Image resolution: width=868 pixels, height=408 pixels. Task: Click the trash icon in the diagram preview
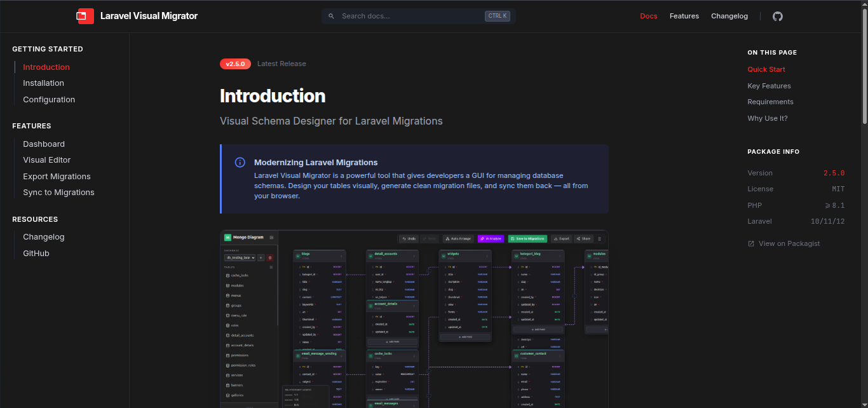tap(270, 257)
